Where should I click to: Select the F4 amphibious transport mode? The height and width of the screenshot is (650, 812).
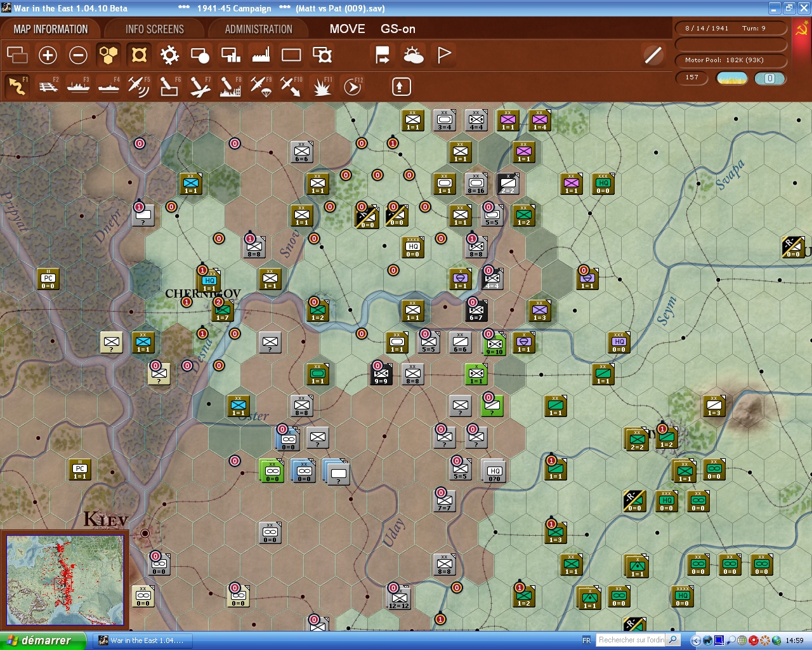pos(109,86)
